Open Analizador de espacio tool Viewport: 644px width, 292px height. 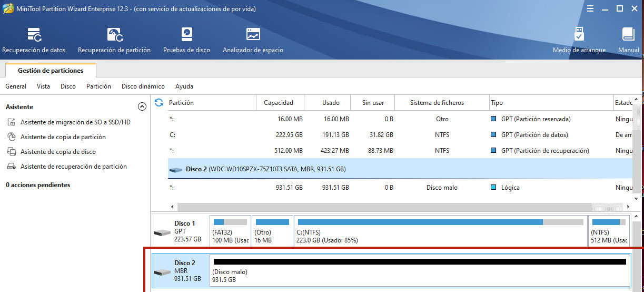(253, 41)
